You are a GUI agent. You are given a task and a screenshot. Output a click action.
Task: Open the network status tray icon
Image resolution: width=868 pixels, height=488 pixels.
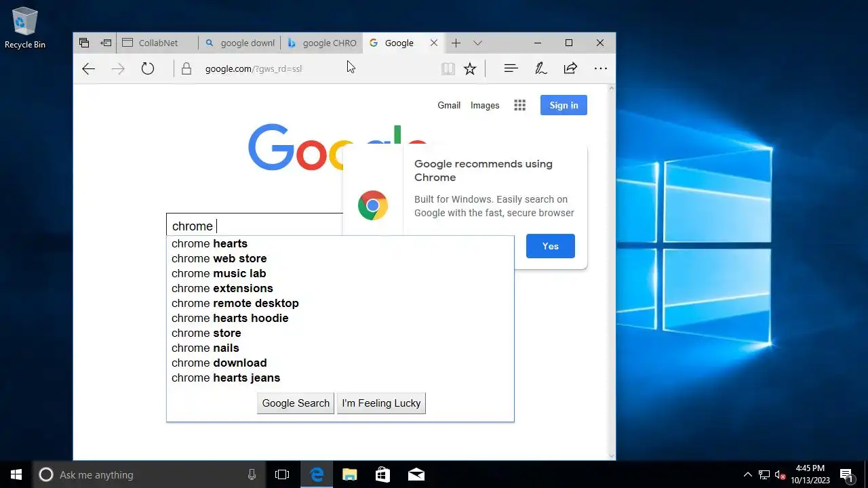click(x=764, y=474)
